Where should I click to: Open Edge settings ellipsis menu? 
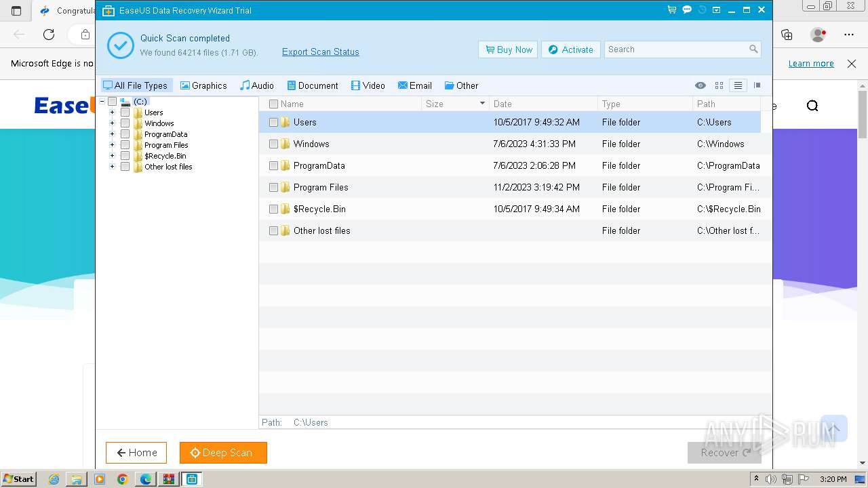tap(849, 35)
